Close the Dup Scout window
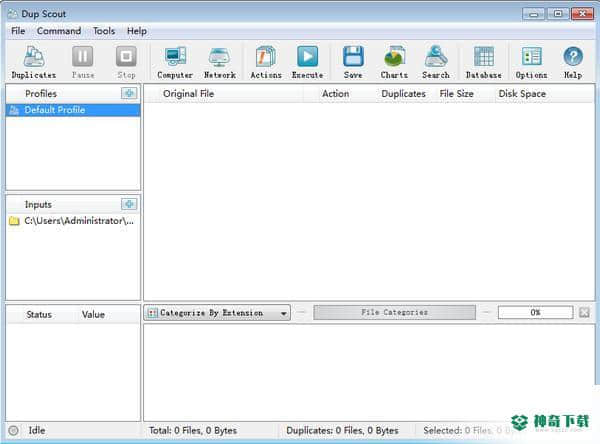The height and width of the screenshot is (444, 600). point(582,14)
